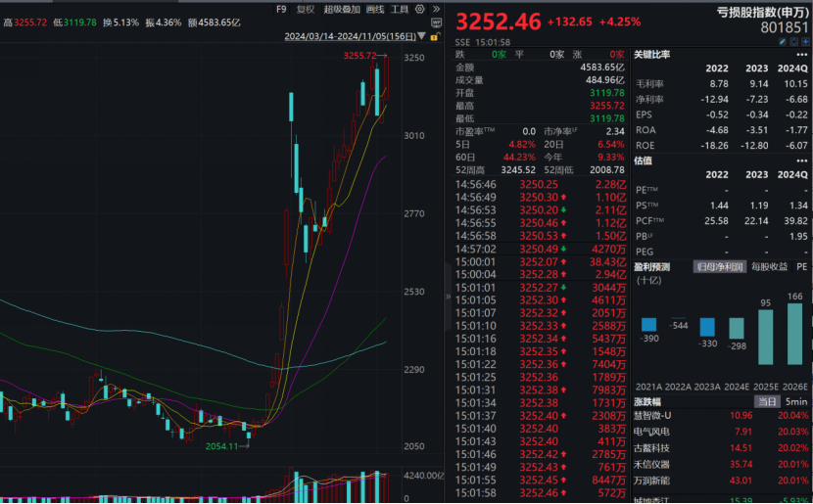Click the 振4.36% amplitude stat
813x504 pixels.
pyautogui.click(x=163, y=23)
